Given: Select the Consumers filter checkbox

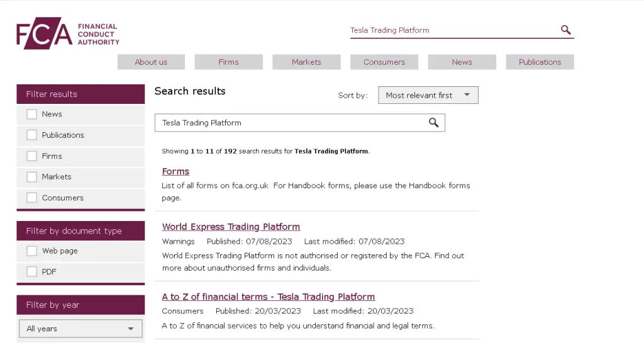Looking at the screenshot, I should tap(31, 198).
